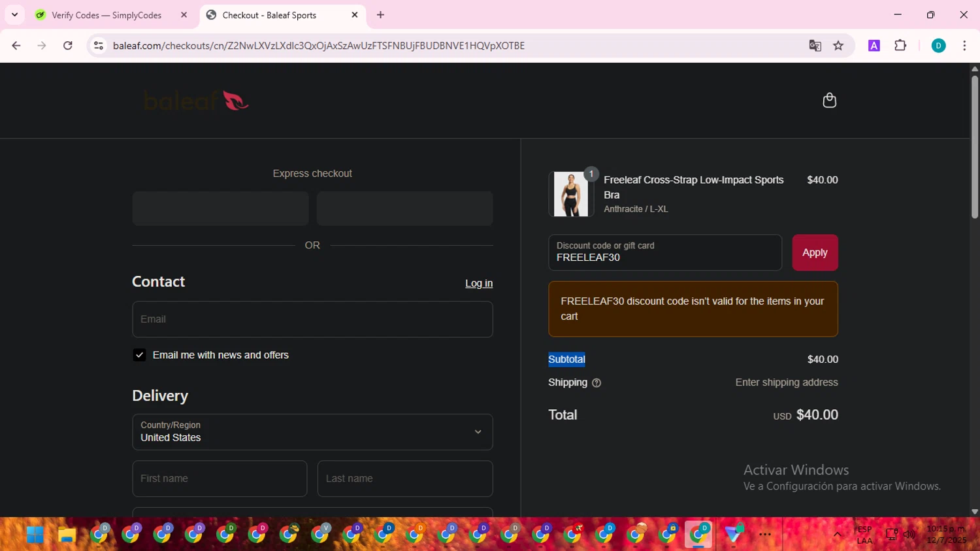Open the Extensions puzzle icon

pyautogui.click(x=900, y=46)
